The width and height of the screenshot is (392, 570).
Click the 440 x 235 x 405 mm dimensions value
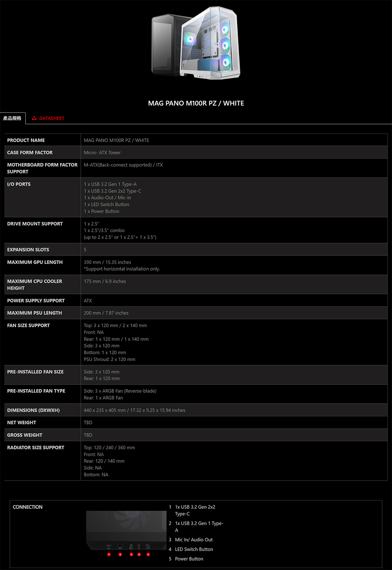(134, 410)
